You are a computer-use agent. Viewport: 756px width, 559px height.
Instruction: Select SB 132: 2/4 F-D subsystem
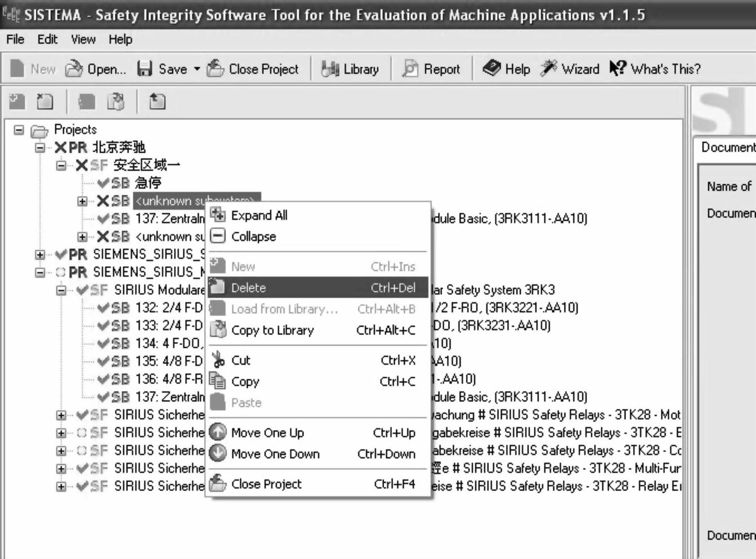point(169,307)
